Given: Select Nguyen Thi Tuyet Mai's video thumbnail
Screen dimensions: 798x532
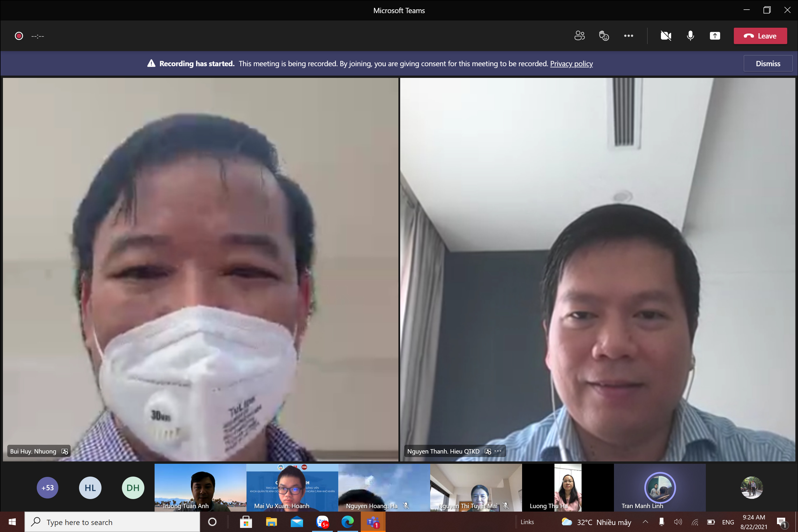Looking at the screenshot, I should [476, 488].
